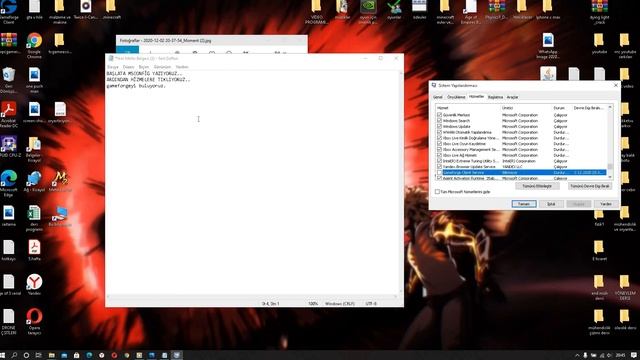Click the taskbar clock

click(621, 355)
